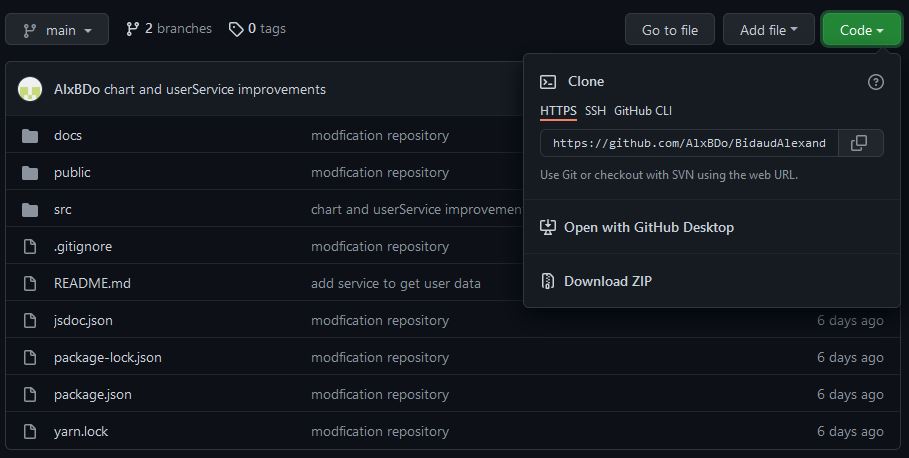
Task: Click the docs folder icon
Action: pyautogui.click(x=30, y=136)
